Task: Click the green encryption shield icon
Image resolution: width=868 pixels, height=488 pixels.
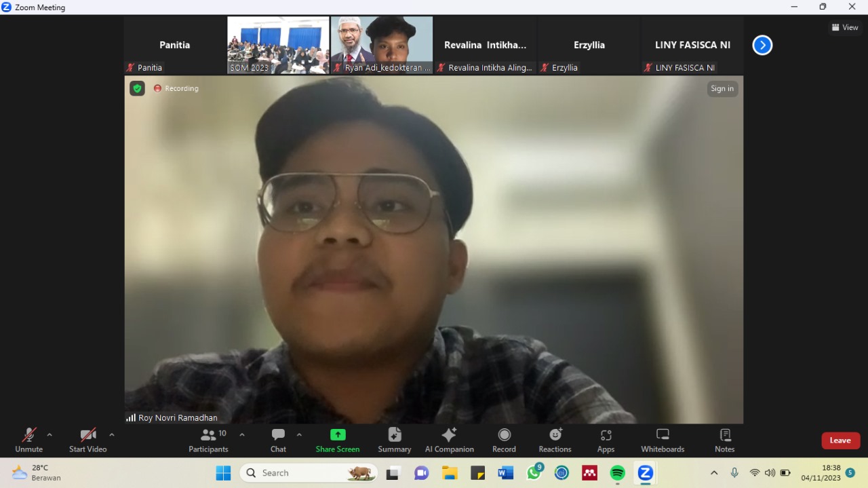Action: click(x=138, y=88)
